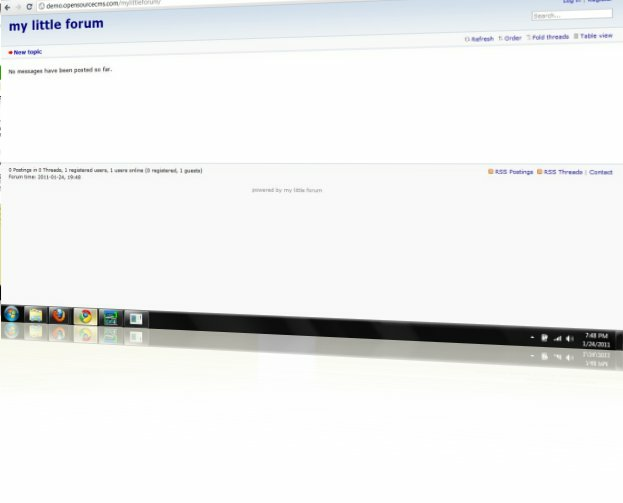Open the RSS Postings feed

point(514,172)
